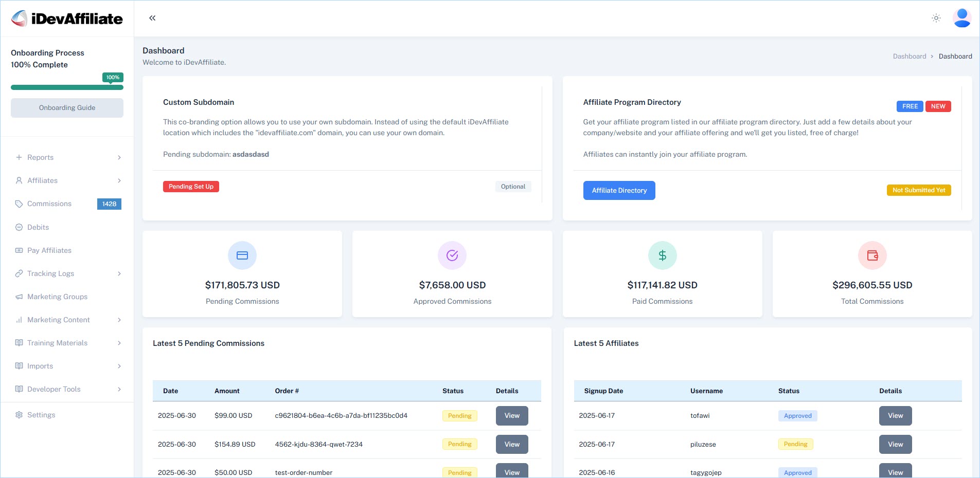Open the Onboarding Guide button
Image resolution: width=980 pixels, height=478 pixels.
pos(67,108)
